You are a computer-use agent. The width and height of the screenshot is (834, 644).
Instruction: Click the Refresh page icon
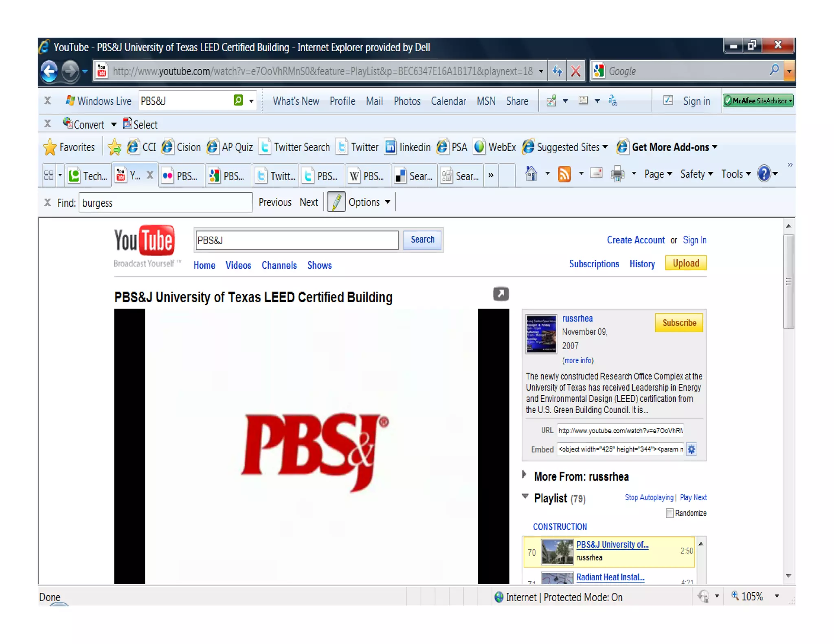[x=557, y=72]
